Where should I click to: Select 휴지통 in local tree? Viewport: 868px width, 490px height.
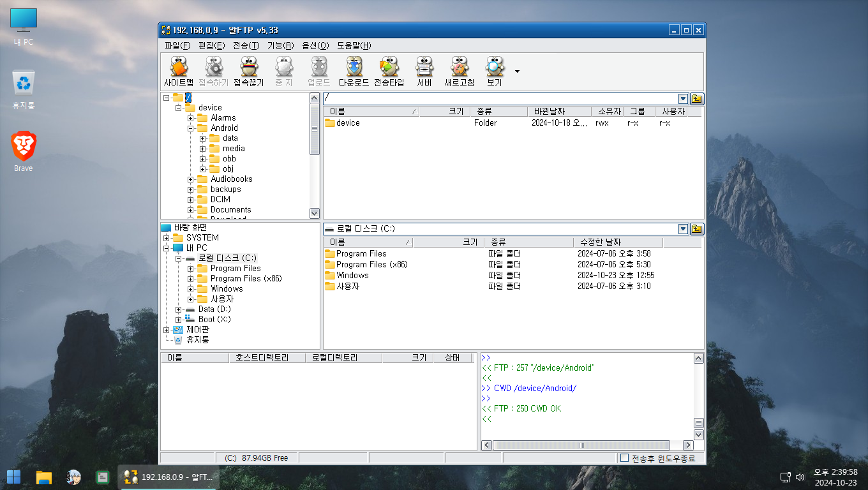197,340
